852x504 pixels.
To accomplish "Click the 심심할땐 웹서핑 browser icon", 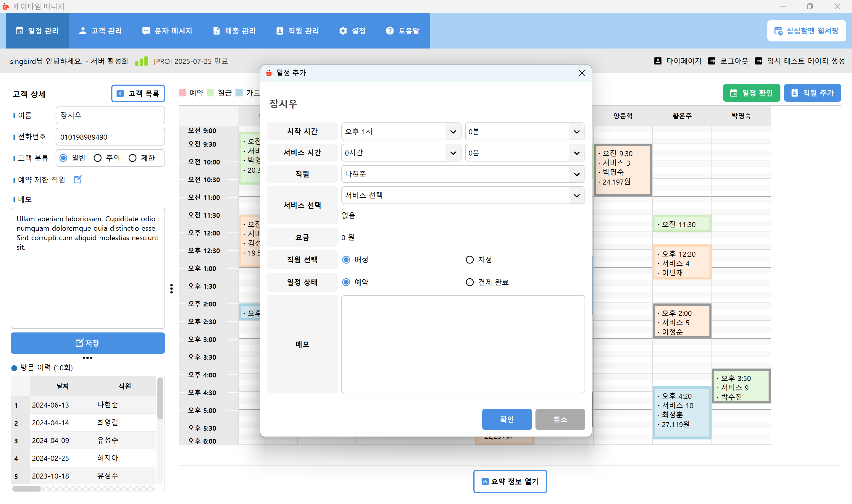I will tap(778, 31).
